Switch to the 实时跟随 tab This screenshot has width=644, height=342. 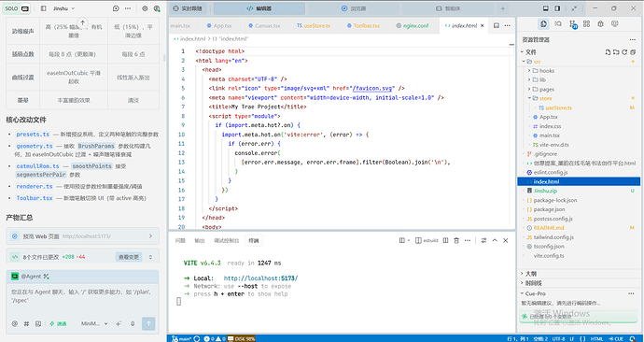pyautogui.click(x=189, y=8)
